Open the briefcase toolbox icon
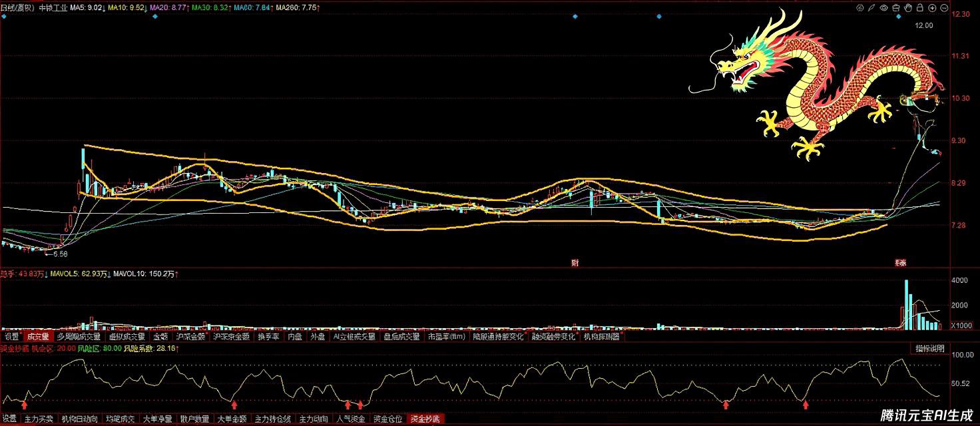980x426 pixels. pyautogui.click(x=896, y=8)
